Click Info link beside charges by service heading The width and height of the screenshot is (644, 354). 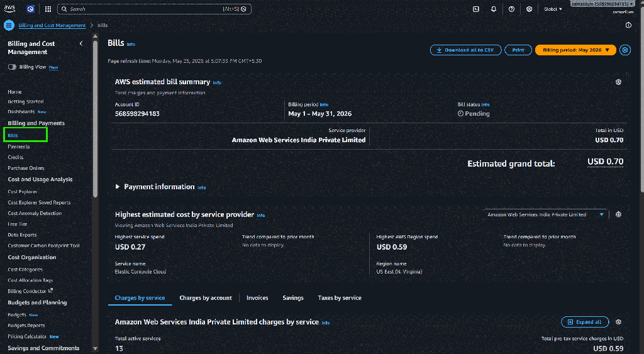326,323
